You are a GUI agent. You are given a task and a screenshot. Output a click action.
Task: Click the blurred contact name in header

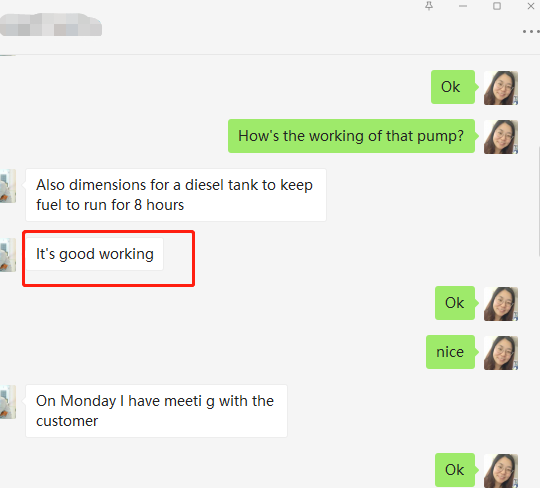[x=51, y=25]
